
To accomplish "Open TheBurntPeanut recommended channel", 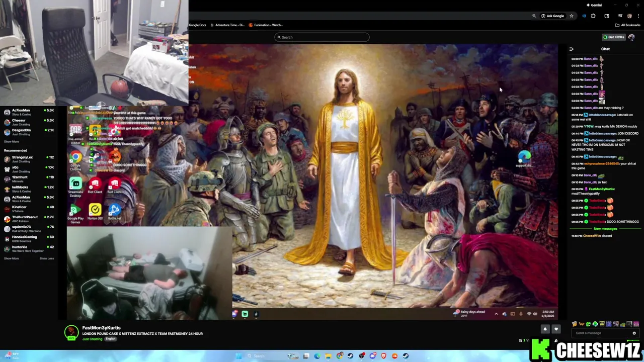I will [x=29, y=219].
